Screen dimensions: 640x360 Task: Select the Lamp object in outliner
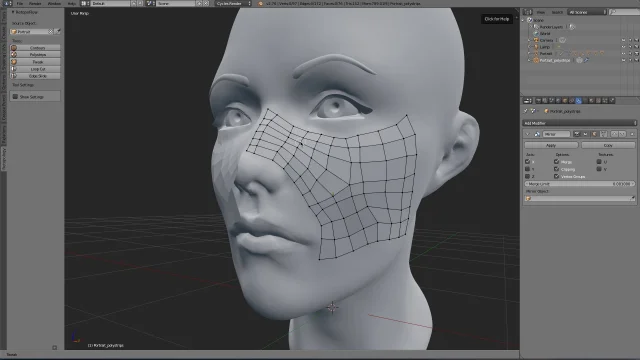pos(544,47)
